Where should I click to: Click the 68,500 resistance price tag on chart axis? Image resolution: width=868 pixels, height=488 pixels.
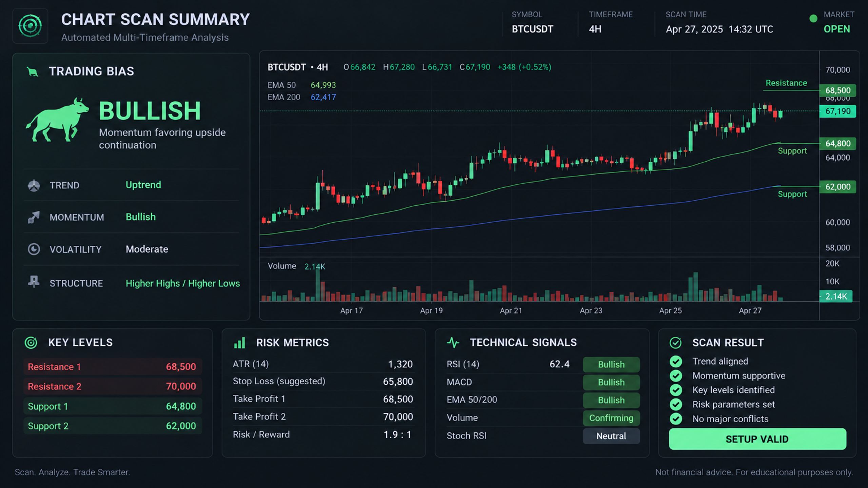click(x=837, y=90)
